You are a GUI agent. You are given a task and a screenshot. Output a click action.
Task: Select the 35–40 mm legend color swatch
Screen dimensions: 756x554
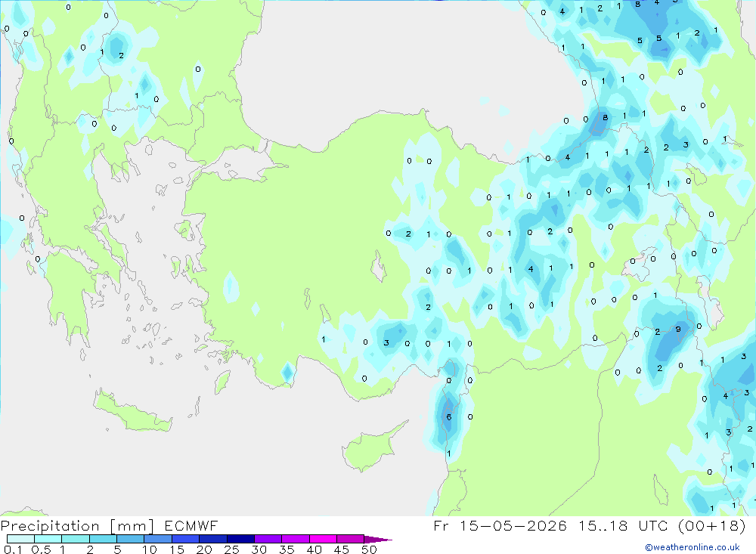295,539
